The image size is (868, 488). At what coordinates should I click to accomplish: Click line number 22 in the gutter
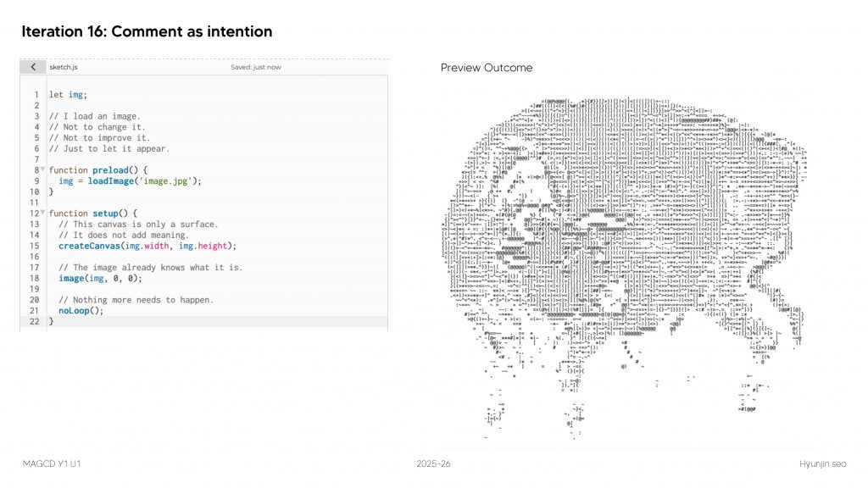(35, 321)
